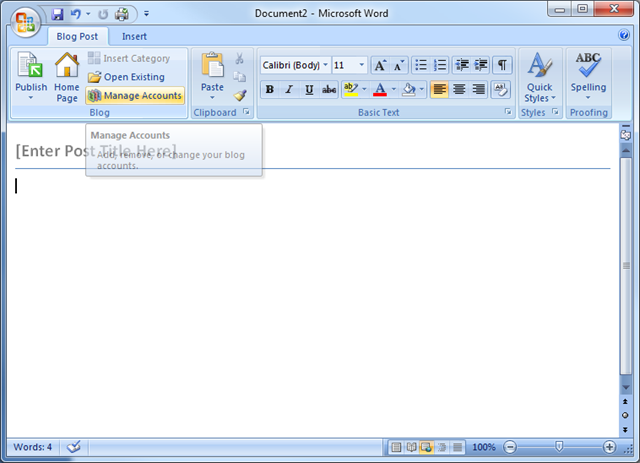Apply red font color
The width and height of the screenshot is (640, 463).
click(x=380, y=89)
